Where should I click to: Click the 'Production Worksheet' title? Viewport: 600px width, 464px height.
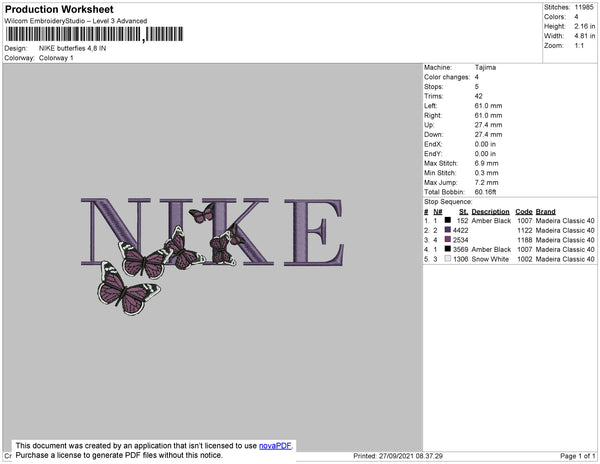(59, 10)
